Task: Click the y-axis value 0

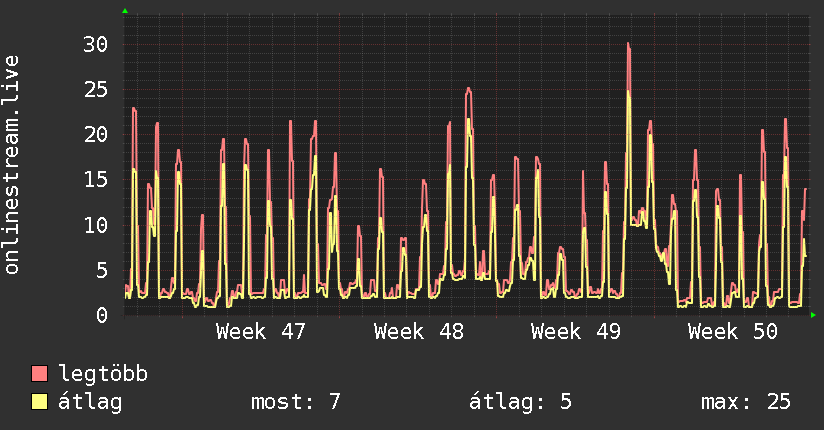Action: click(102, 315)
